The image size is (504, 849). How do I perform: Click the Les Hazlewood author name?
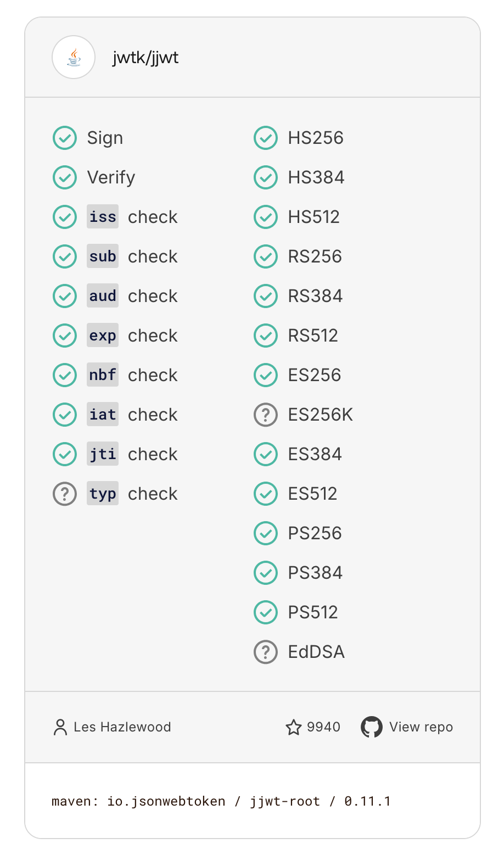click(122, 727)
